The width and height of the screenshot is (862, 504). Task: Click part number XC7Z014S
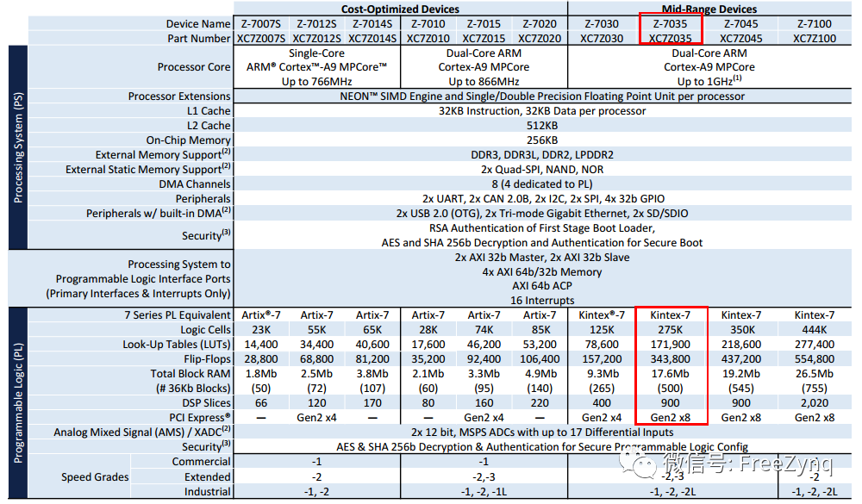click(372, 39)
